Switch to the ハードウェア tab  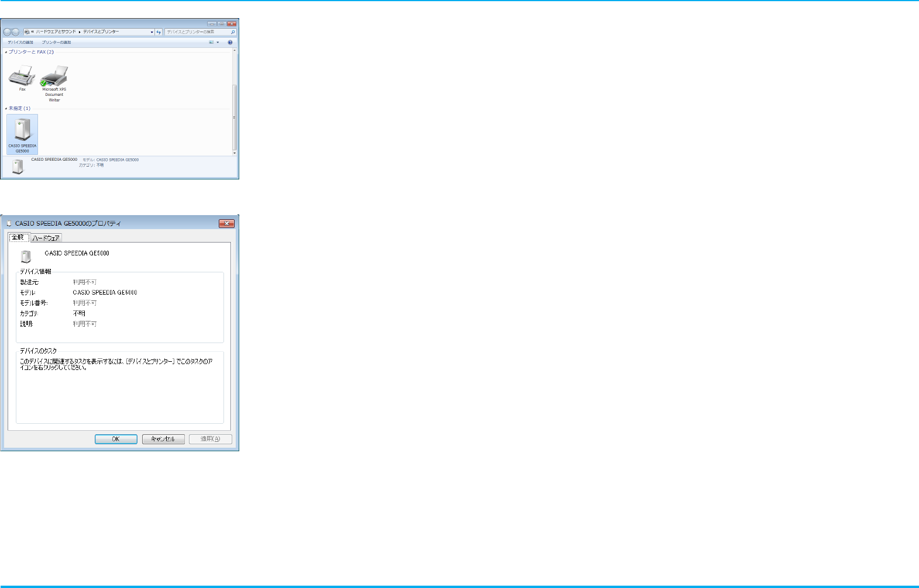pos(46,238)
